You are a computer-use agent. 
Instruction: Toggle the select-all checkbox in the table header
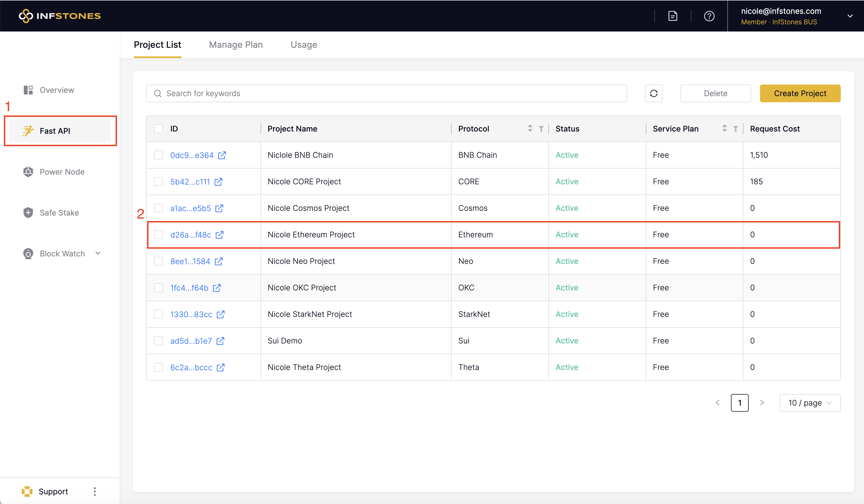coord(158,129)
